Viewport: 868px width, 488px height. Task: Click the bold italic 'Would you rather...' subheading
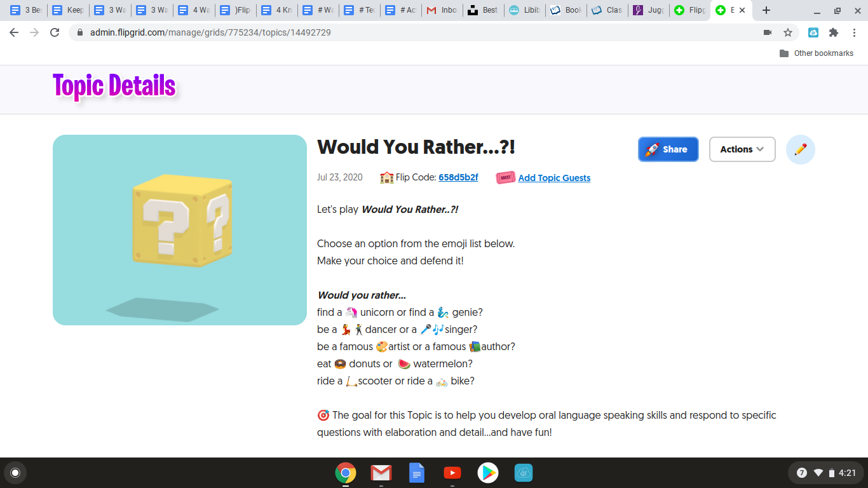(362, 295)
